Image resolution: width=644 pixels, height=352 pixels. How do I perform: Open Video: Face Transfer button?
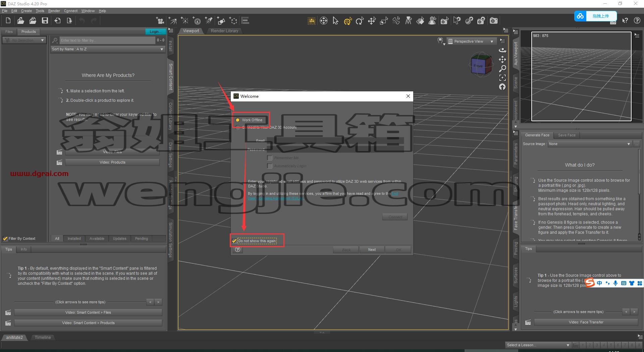click(x=586, y=322)
